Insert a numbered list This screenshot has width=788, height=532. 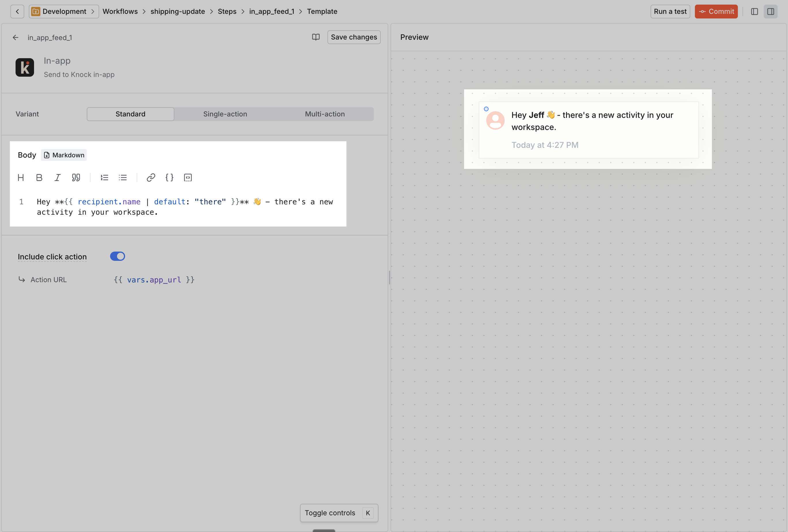point(104,177)
